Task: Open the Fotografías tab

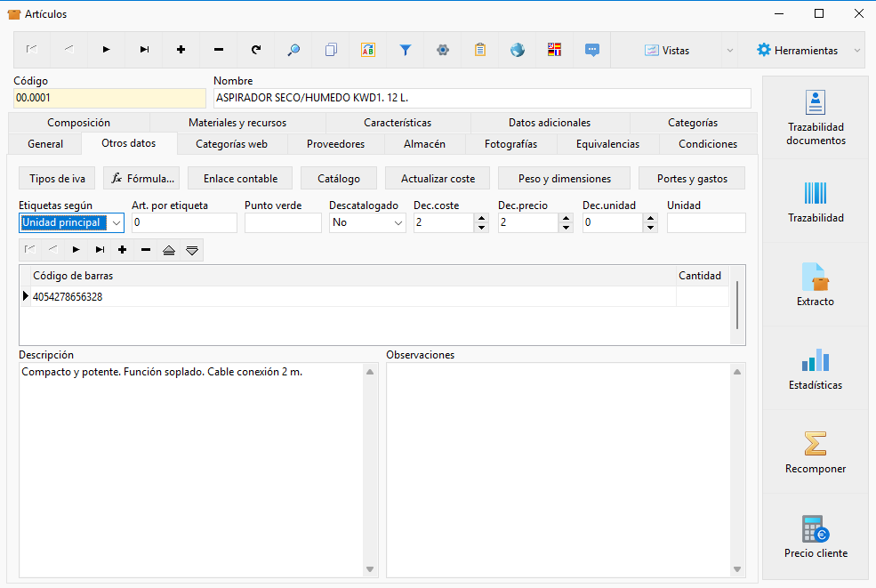Action: (510, 144)
